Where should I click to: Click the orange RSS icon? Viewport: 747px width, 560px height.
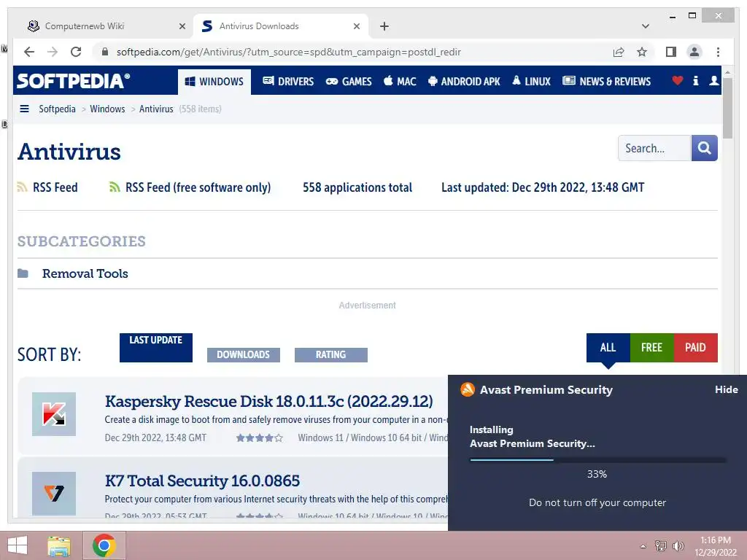click(22, 187)
